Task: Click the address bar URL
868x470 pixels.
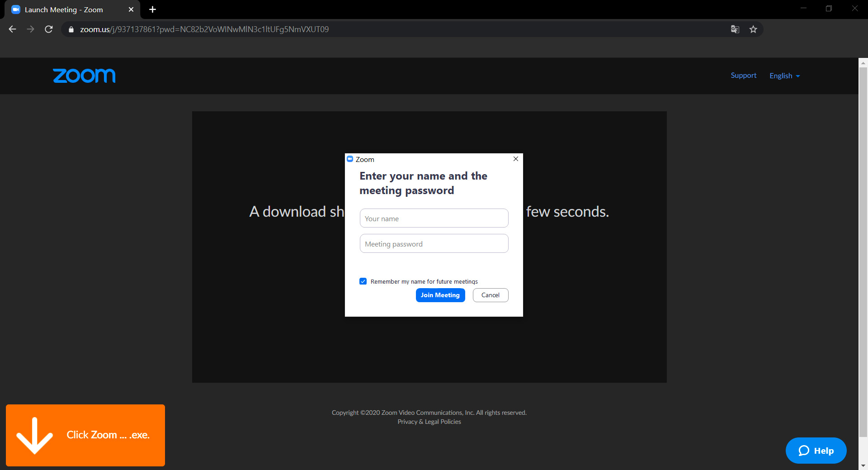Action: 204,29
